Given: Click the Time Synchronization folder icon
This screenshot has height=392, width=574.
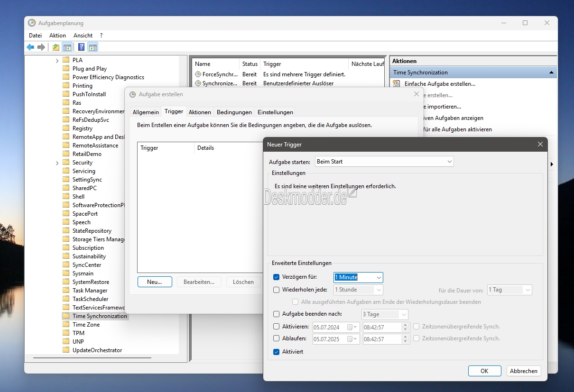Looking at the screenshot, I should 66,316.
